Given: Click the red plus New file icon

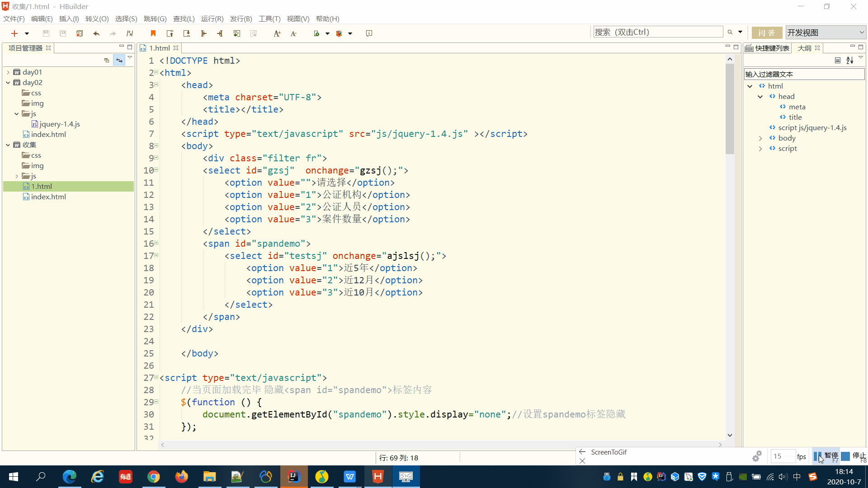Looking at the screenshot, I should (14, 33).
